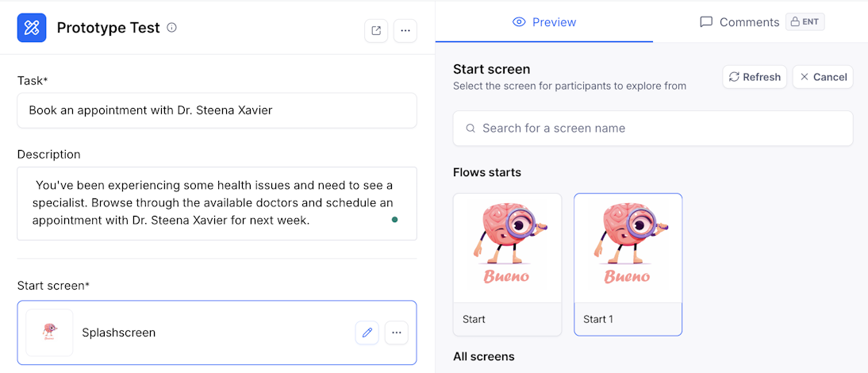868x373 pixels.
Task: Open prototype in new window icon
Action: point(376,30)
